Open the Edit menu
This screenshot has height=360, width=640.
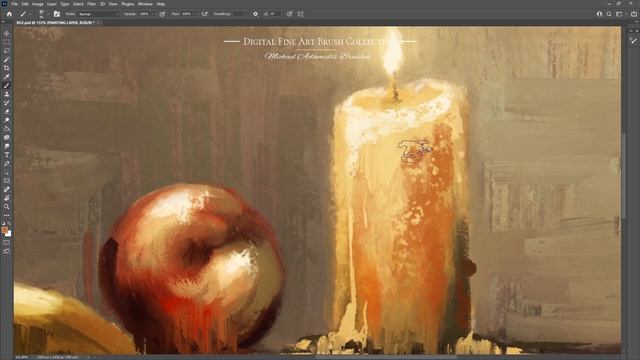pos(25,4)
